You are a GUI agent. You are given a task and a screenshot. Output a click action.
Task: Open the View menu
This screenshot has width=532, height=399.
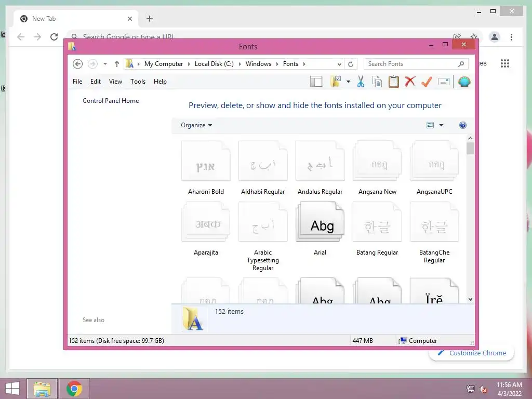click(x=115, y=82)
